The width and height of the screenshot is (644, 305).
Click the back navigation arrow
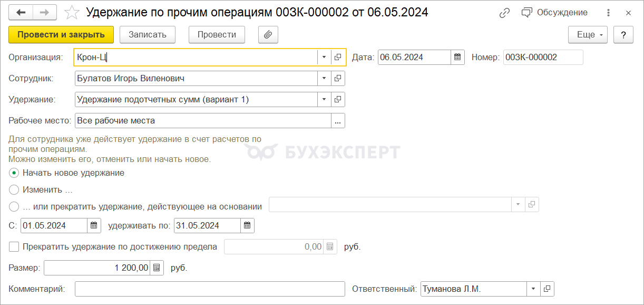click(21, 12)
